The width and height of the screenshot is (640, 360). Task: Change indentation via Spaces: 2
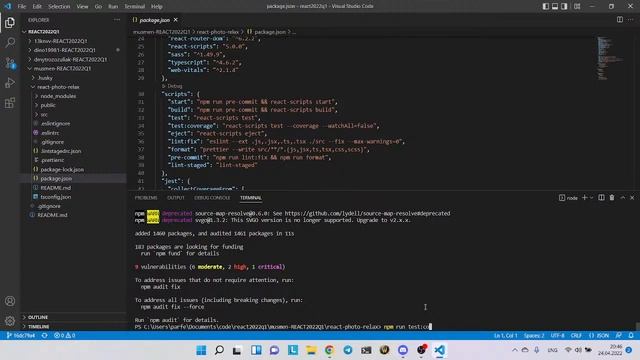(534, 336)
